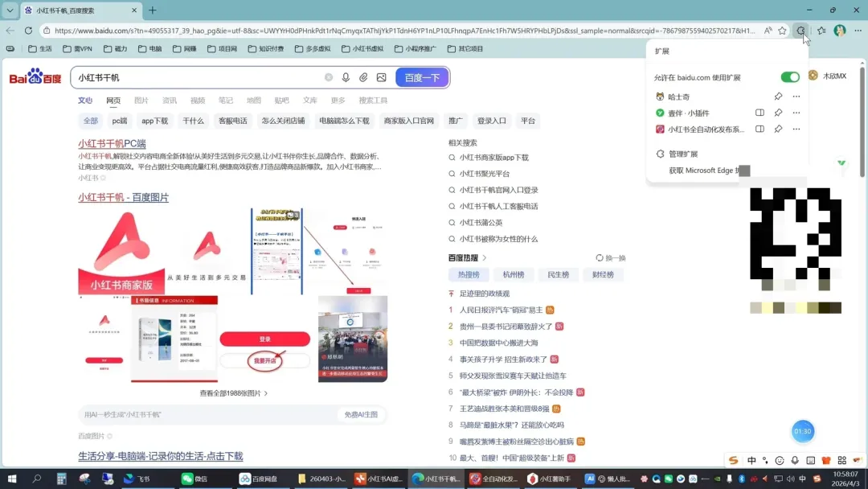Open 管理扩展 in extensions panel
The width and height of the screenshot is (868, 489).
tap(682, 154)
